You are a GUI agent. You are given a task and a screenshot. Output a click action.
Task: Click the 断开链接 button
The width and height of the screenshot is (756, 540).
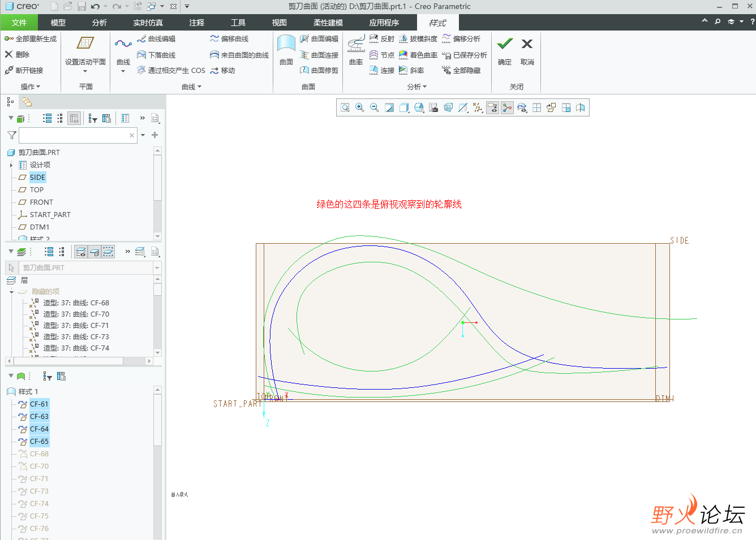[24, 71]
